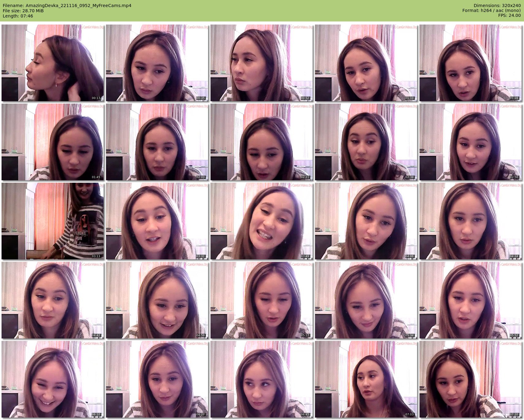Select the frame marked 04:24
524x420 pixels.
(x=471, y=221)
